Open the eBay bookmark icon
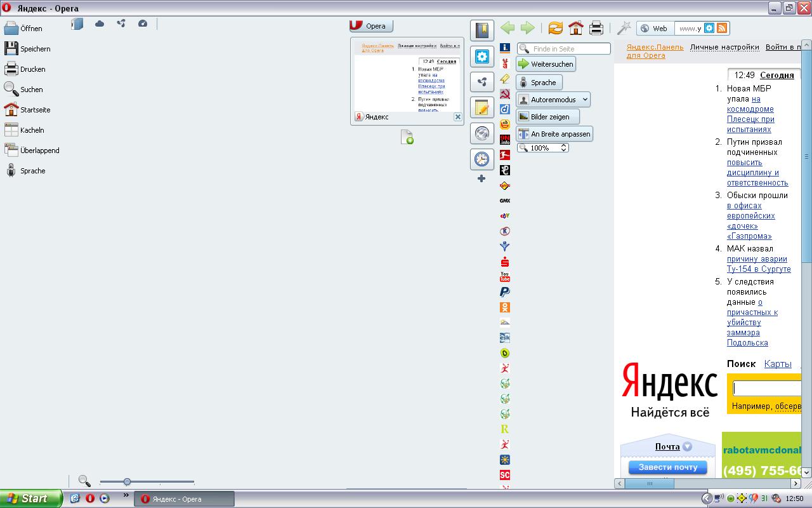This screenshot has width=812, height=508. (x=505, y=216)
